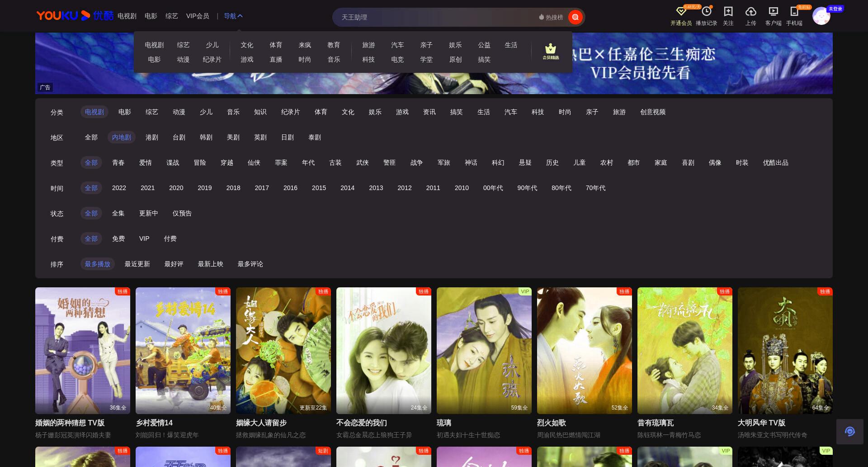Select VIP payment filter
The height and width of the screenshot is (467, 868).
point(144,238)
